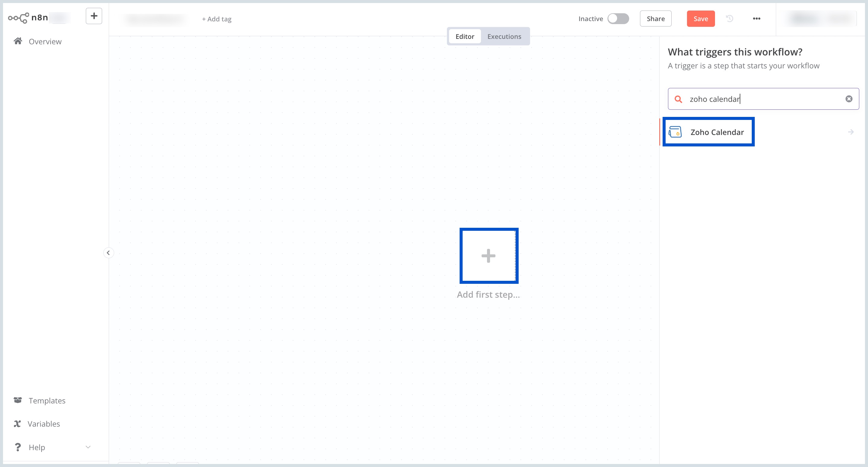Click the Share button

(x=655, y=19)
